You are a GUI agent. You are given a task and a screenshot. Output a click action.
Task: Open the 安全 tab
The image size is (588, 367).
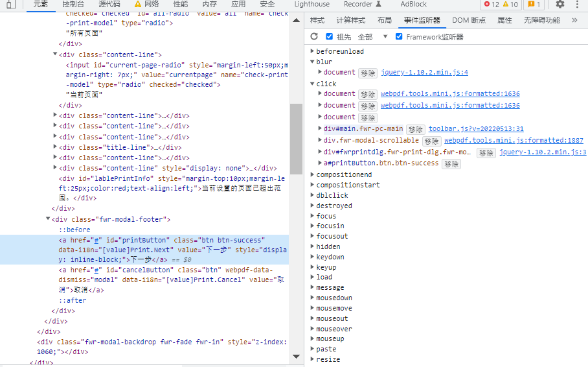click(267, 4)
